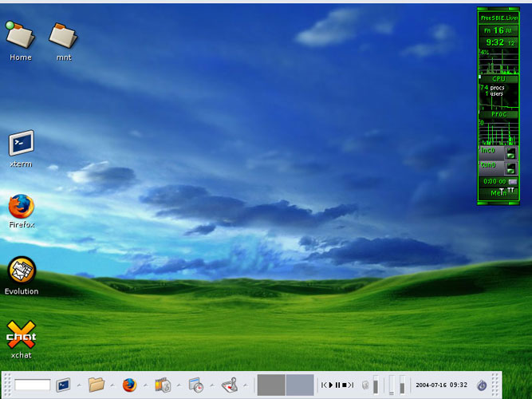This screenshot has width=532, height=399.
Task: Click the CPU usage chart in GKrellM
Action: click(x=499, y=61)
